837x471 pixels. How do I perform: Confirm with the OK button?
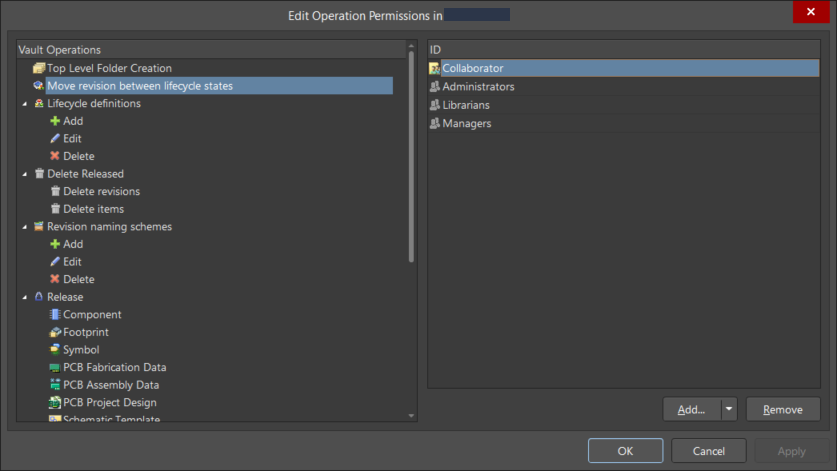pos(625,451)
